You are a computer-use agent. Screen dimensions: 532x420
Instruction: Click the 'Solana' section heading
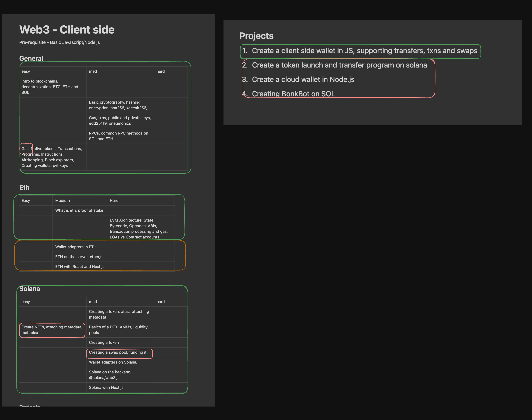click(x=30, y=289)
